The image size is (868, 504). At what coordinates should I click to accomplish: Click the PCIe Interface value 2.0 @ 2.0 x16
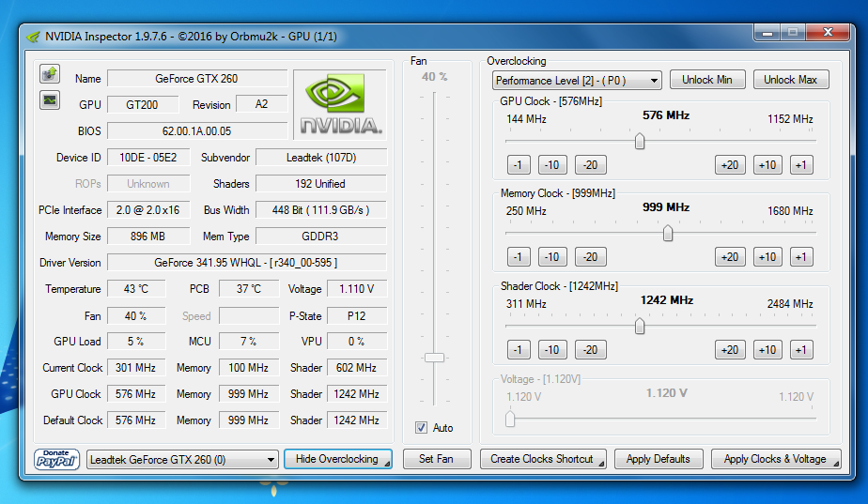[x=148, y=209]
